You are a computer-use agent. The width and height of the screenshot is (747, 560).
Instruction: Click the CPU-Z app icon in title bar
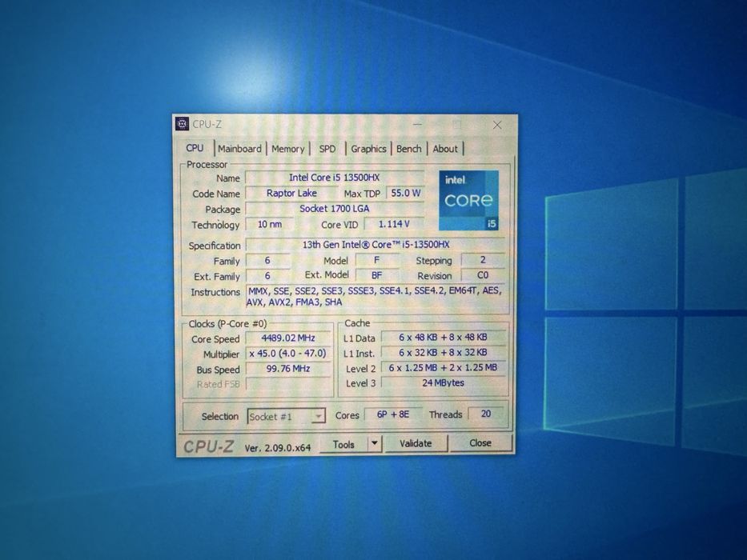pyautogui.click(x=182, y=124)
